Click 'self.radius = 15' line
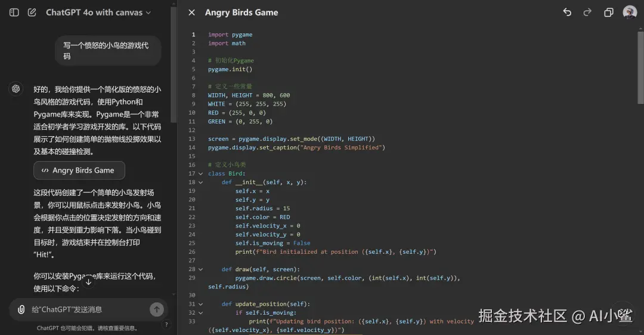 [262, 208]
